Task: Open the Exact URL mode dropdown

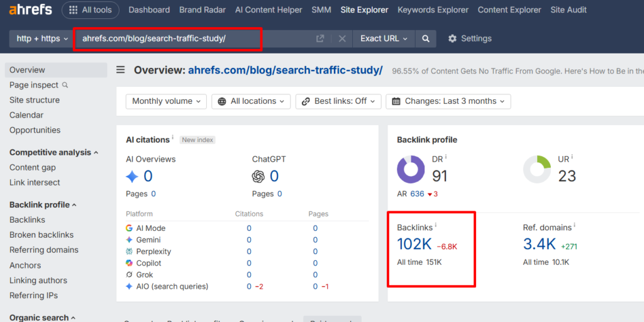Action: (384, 38)
